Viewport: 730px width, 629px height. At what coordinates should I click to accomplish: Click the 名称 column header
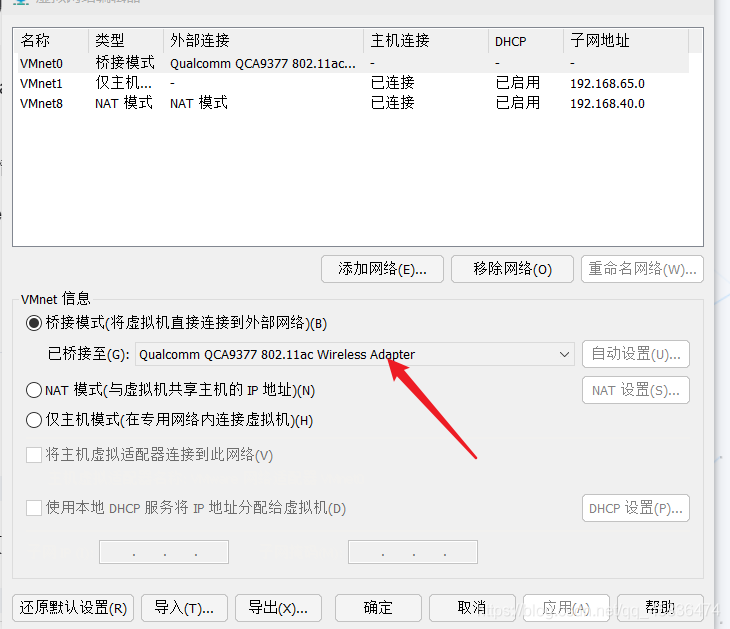(51, 41)
